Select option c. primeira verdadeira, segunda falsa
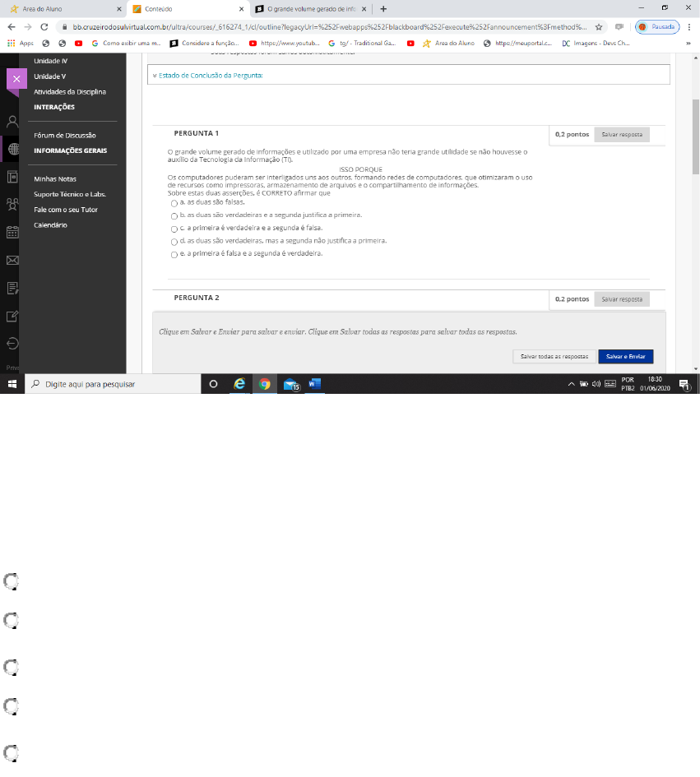 point(174,229)
